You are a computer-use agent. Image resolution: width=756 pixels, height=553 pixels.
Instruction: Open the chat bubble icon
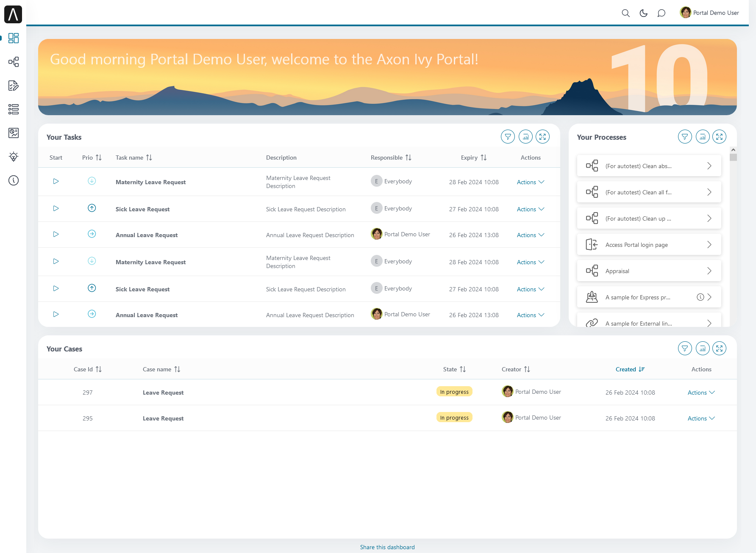661,13
